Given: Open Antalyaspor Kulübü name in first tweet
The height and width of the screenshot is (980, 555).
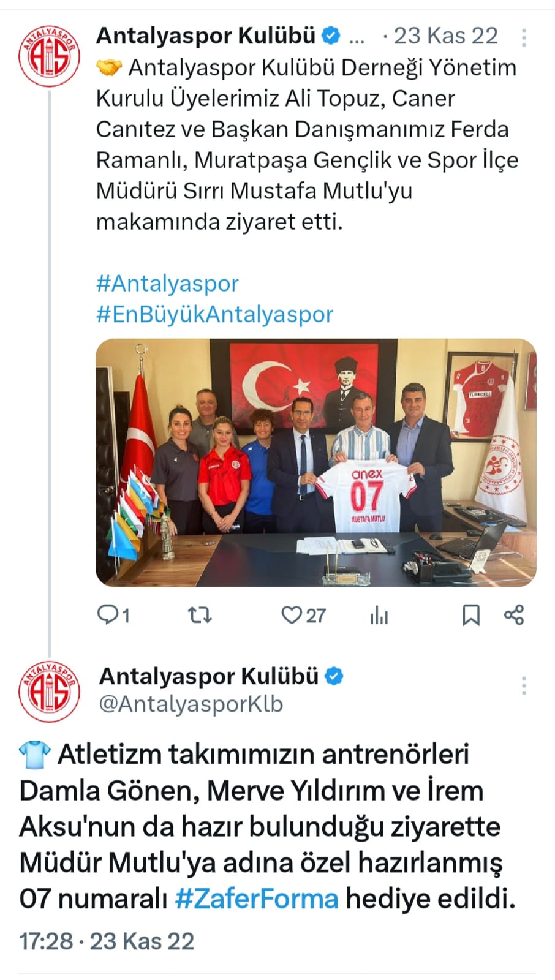Looking at the screenshot, I should (206, 36).
